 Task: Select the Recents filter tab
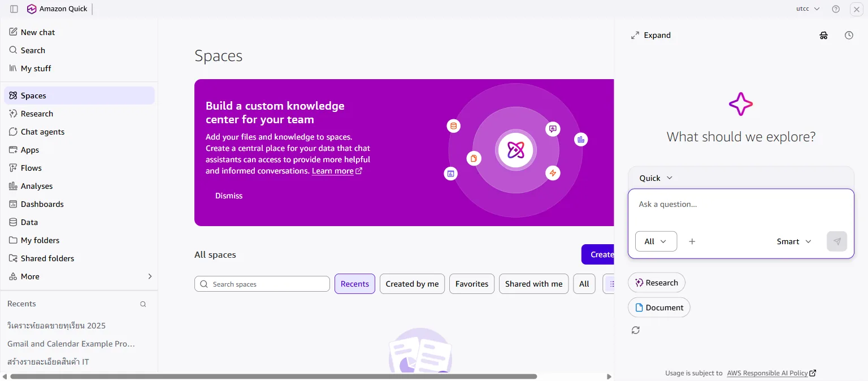click(355, 284)
